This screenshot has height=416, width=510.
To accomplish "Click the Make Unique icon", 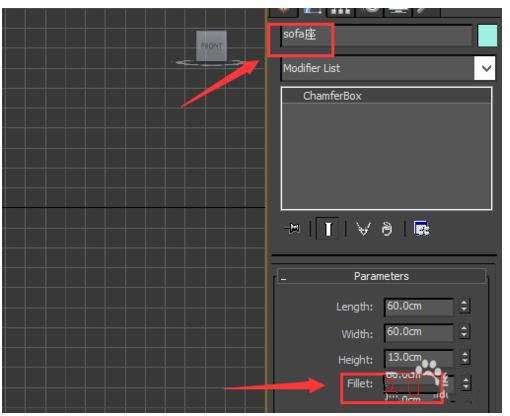I will pos(363,229).
